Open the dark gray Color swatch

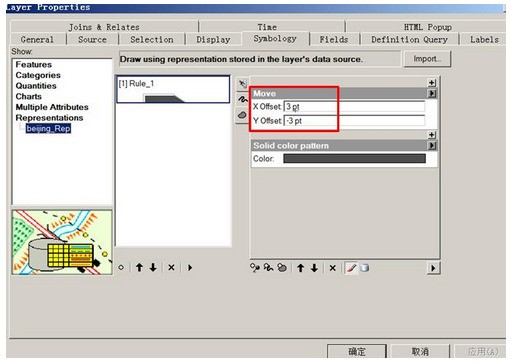click(354, 158)
